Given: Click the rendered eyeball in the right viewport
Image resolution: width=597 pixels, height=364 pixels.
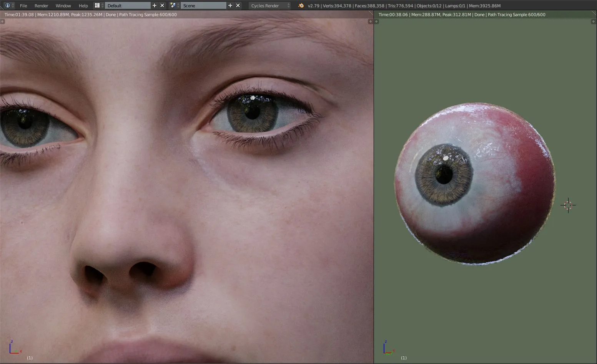Looking at the screenshot, I should point(475,184).
